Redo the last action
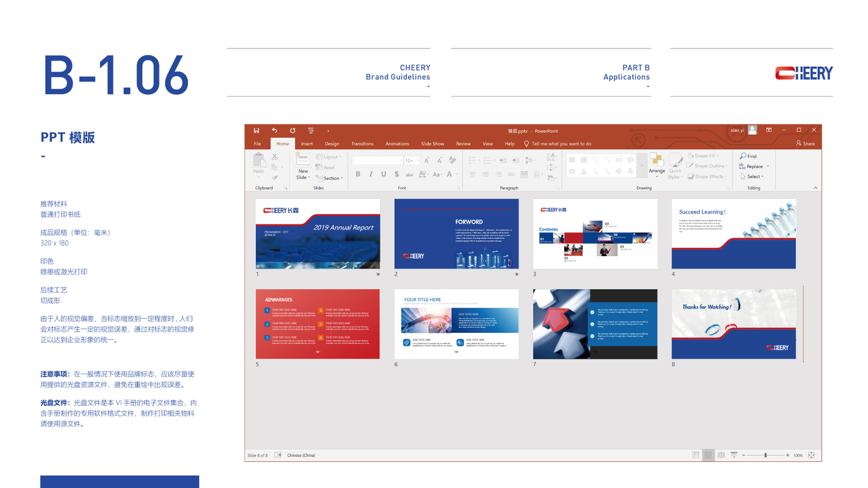Screen dimensions: 868x488 click(x=292, y=130)
